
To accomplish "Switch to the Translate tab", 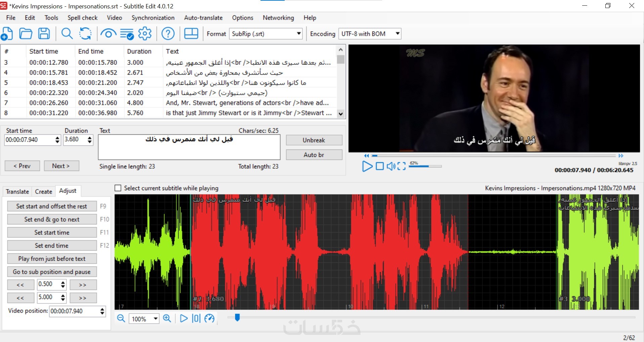I will point(17,191).
